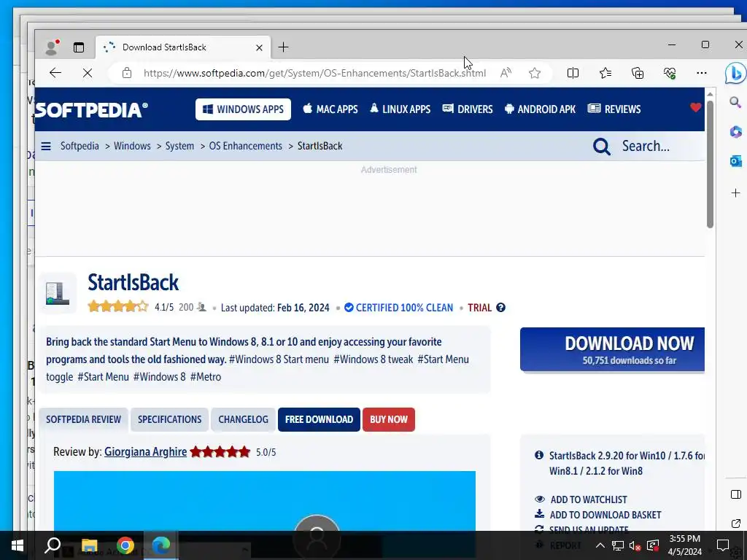This screenshot has width=747, height=560.
Task: Select Linux Apps menu item
Action: (x=400, y=109)
